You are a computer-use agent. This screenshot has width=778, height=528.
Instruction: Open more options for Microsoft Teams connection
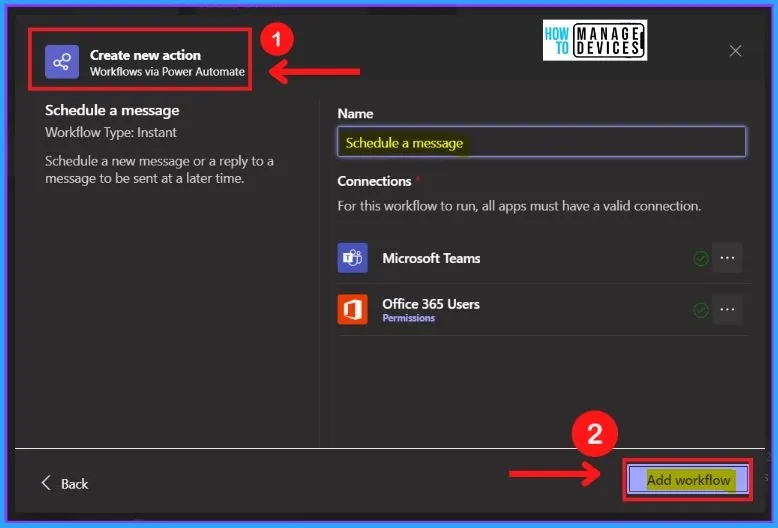727,258
